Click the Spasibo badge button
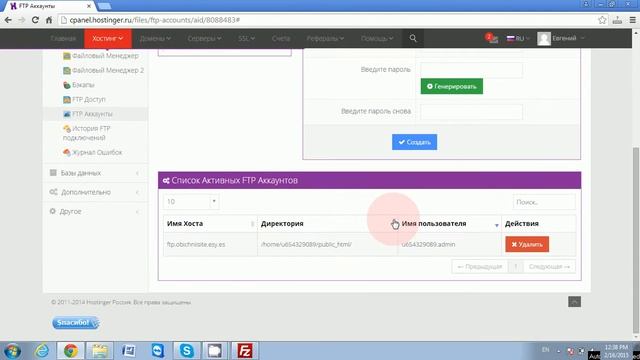The width and height of the screenshot is (640, 360). pyautogui.click(x=76, y=322)
